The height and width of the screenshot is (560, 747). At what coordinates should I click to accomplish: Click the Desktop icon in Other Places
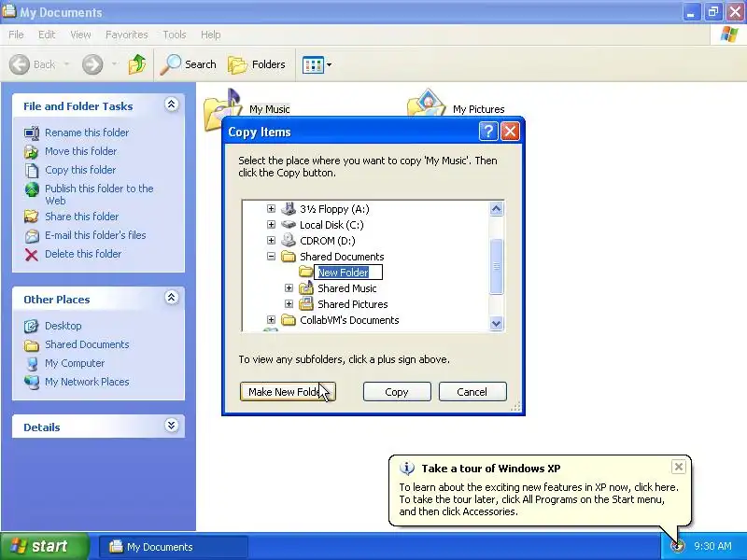pos(32,326)
